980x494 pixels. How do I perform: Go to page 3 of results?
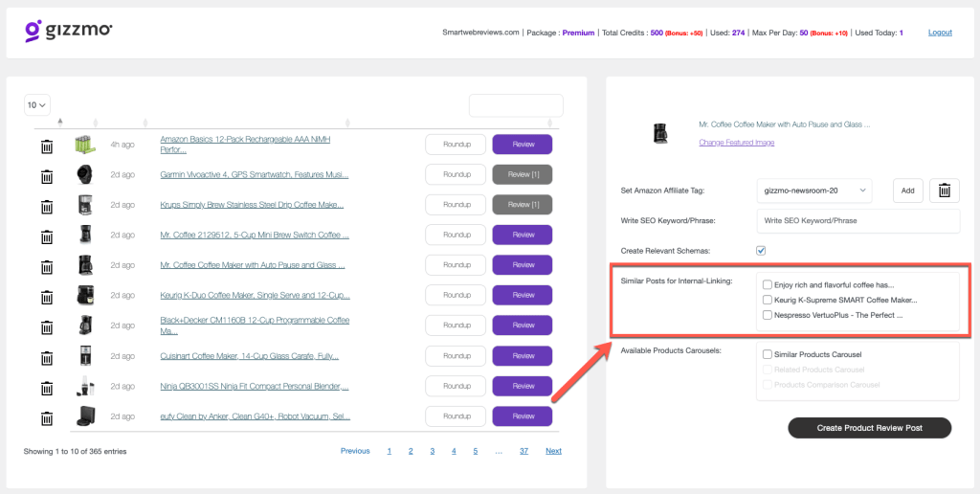(x=432, y=451)
